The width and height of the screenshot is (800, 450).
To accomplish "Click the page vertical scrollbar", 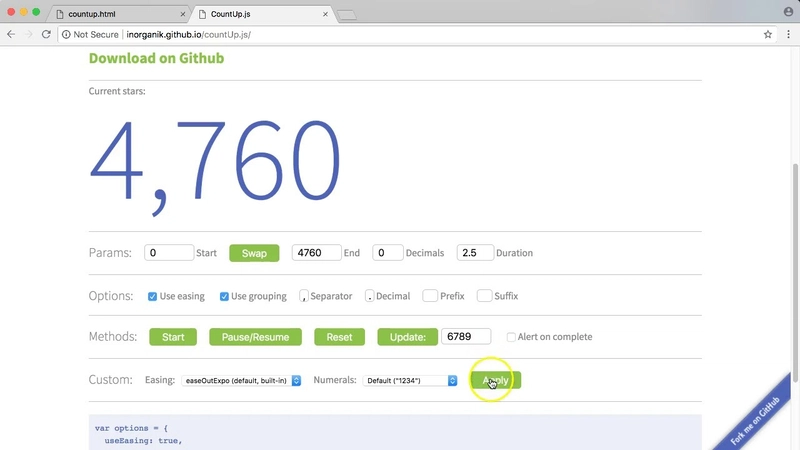I will pos(795,272).
